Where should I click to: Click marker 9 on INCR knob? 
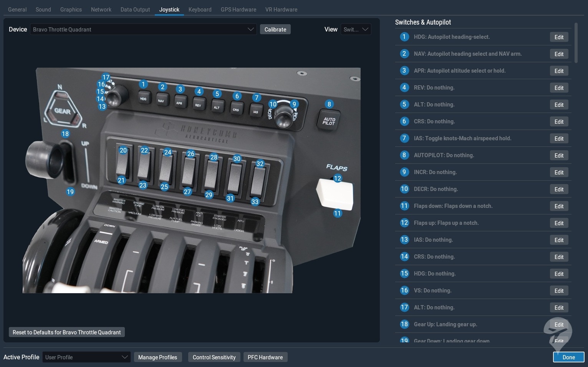pyautogui.click(x=294, y=104)
